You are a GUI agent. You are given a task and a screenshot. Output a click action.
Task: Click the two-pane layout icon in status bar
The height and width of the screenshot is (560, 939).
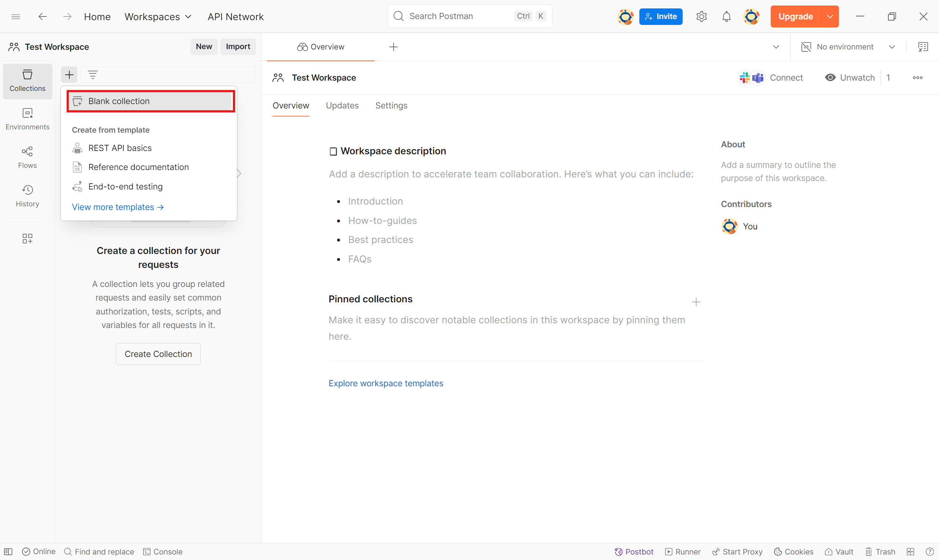click(910, 552)
